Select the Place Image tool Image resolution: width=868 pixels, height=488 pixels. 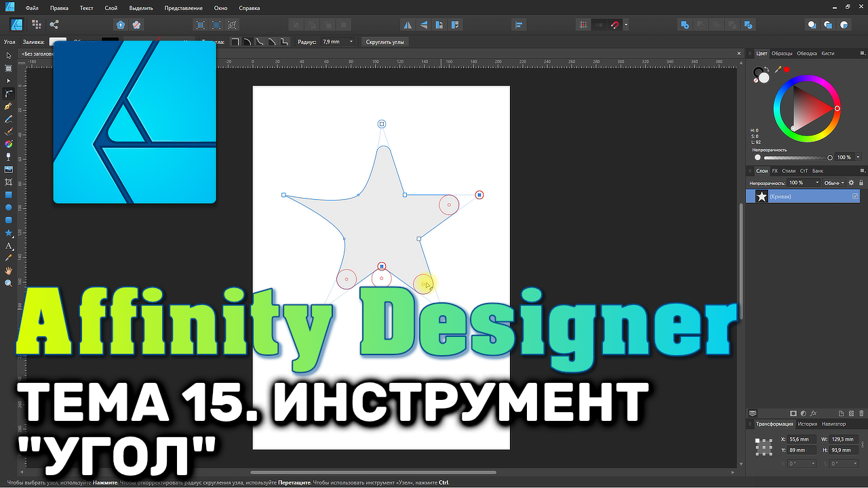tap(9, 169)
